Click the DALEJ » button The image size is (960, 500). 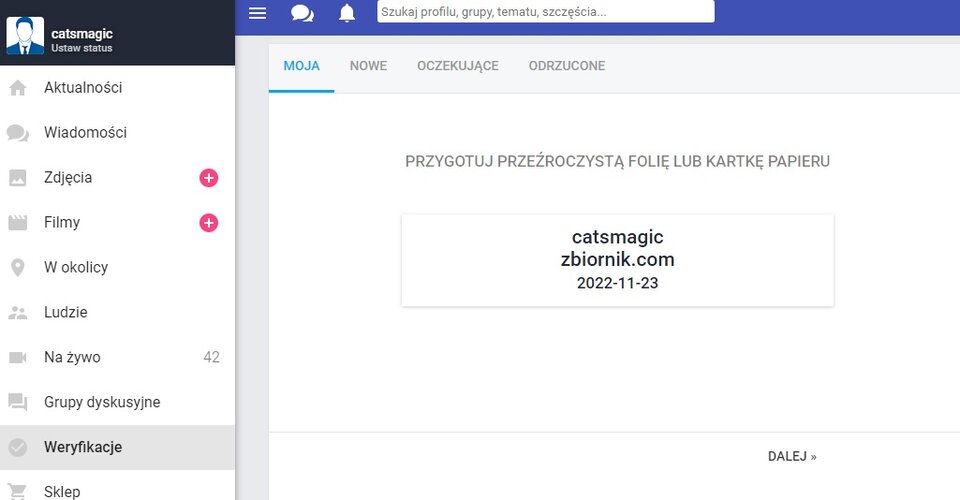coord(792,456)
